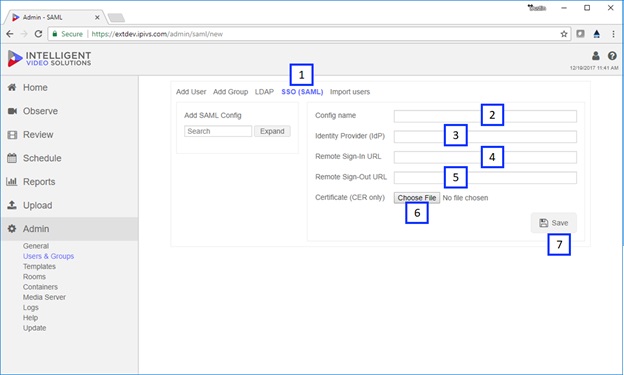Click the Upload arrow icon
Viewport: 624px width, 375px height.
pos(12,205)
